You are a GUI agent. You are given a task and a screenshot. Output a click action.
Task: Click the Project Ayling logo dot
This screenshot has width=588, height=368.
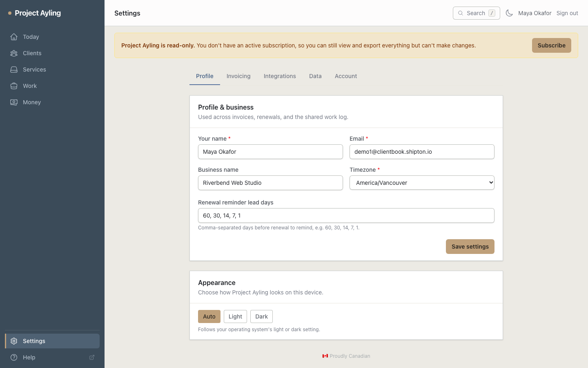[10, 13]
